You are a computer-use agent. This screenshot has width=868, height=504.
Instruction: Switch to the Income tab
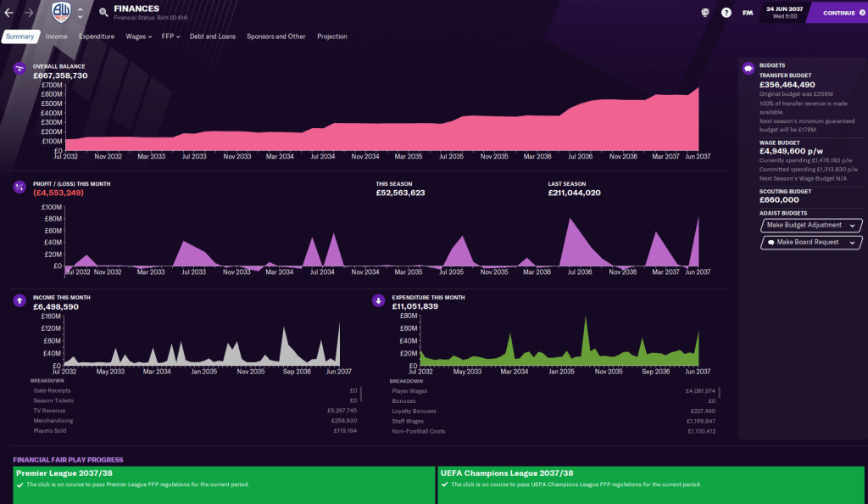click(x=57, y=36)
